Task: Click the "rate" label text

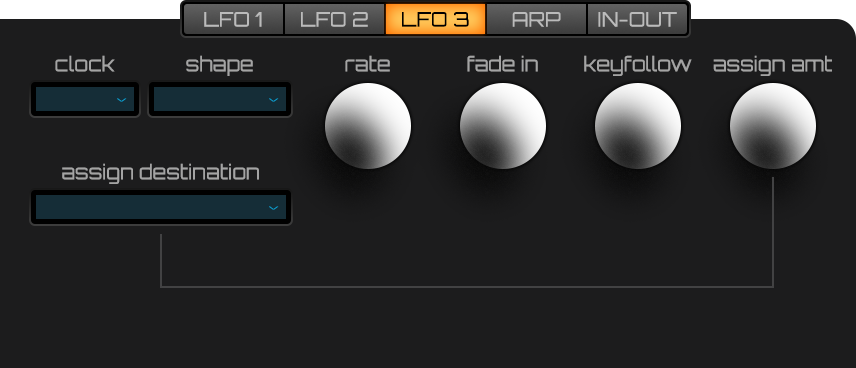Action: [x=367, y=64]
